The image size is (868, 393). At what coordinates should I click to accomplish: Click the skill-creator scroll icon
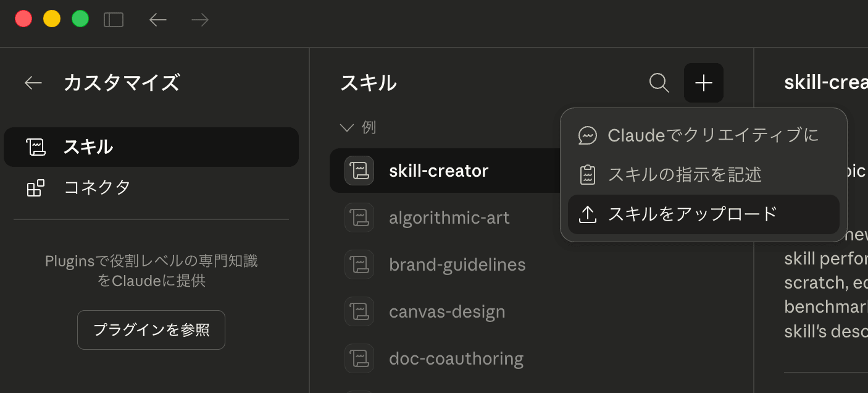(359, 171)
